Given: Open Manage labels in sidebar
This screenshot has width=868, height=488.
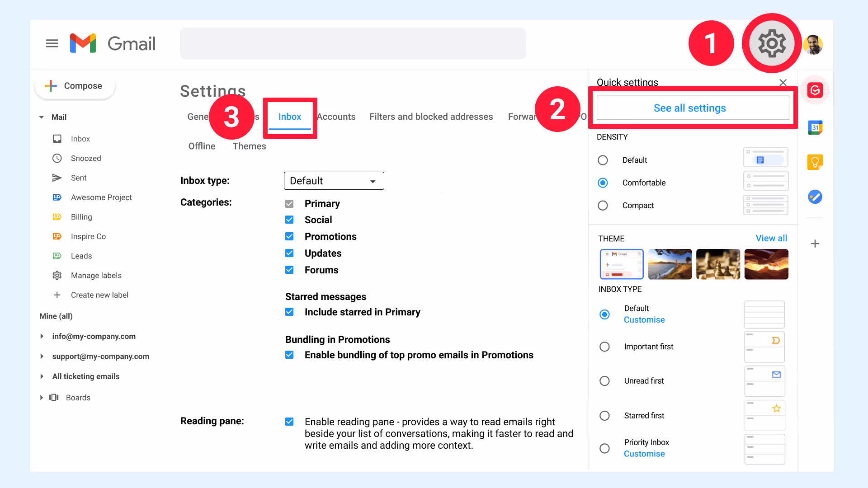Looking at the screenshot, I should [96, 276].
